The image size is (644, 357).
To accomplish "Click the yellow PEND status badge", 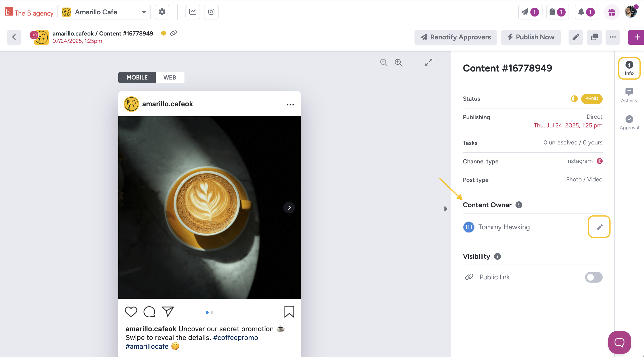I will point(591,98).
